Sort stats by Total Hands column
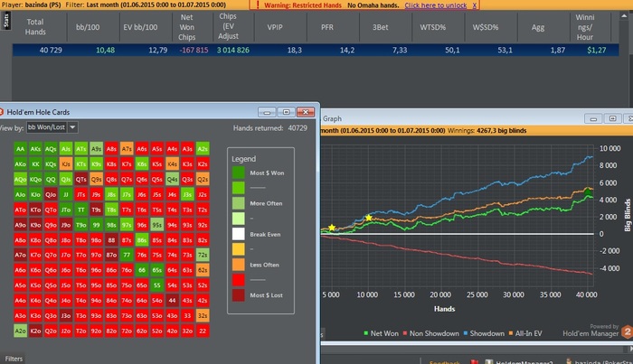 pyautogui.click(x=35, y=26)
